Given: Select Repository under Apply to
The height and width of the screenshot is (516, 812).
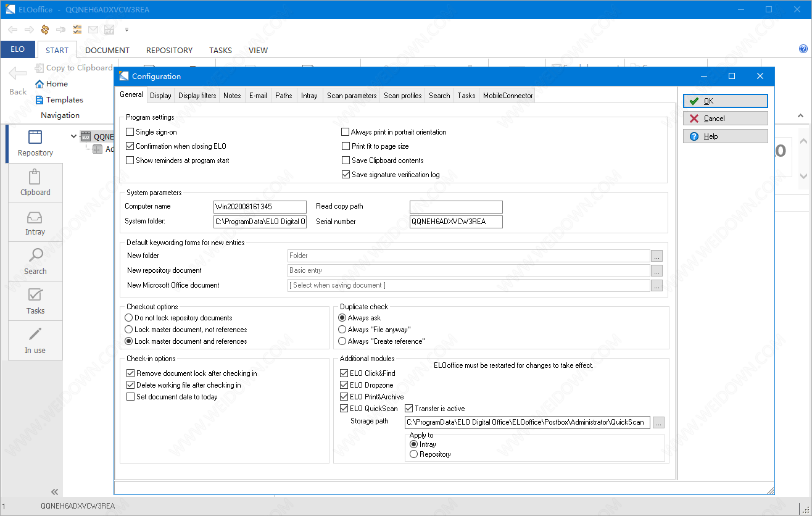Looking at the screenshot, I should pyautogui.click(x=414, y=454).
